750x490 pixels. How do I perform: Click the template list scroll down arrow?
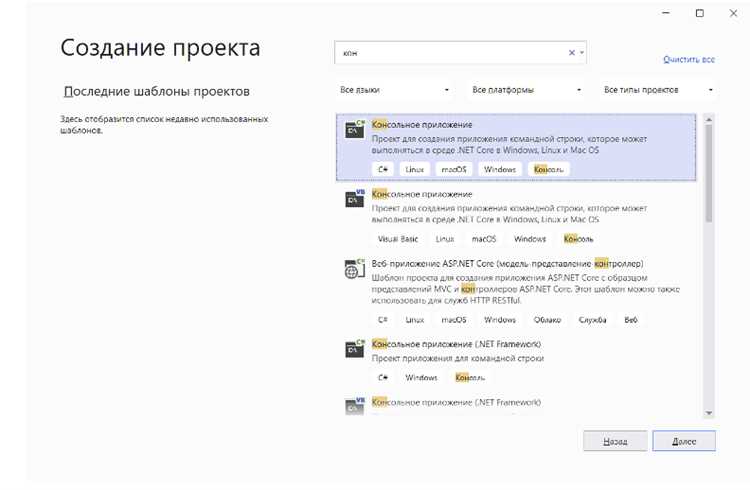[709, 413]
